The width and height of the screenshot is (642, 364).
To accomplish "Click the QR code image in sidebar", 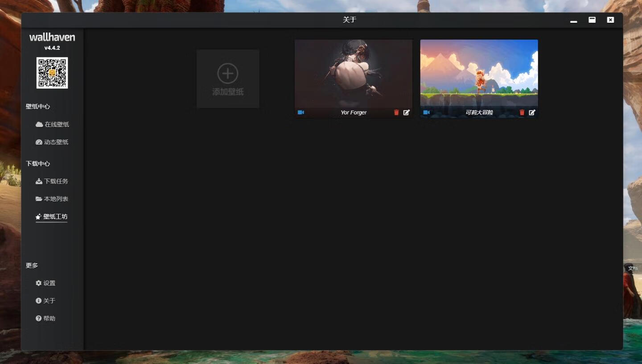I will [x=52, y=73].
